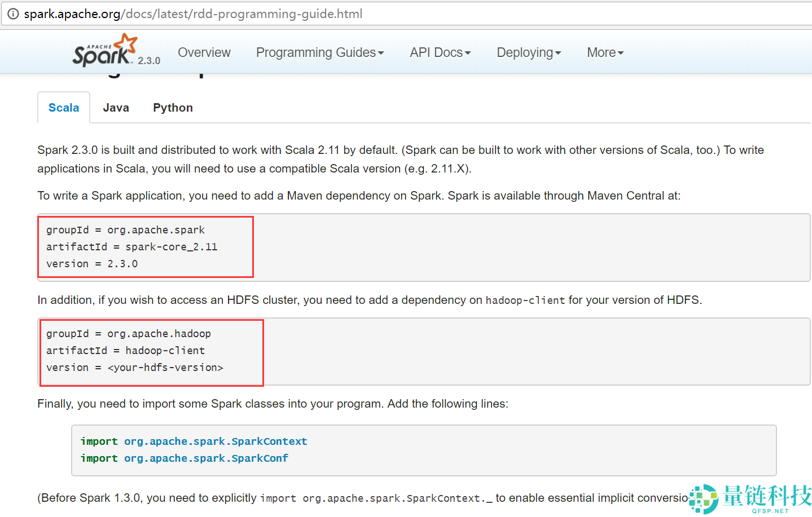Switch to the Java tab

point(116,108)
